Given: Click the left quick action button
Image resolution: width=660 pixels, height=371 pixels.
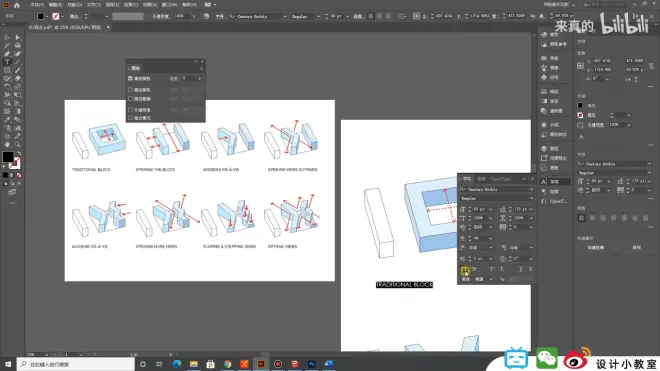Looking at the screenshot, I should [x=596, y=248].
